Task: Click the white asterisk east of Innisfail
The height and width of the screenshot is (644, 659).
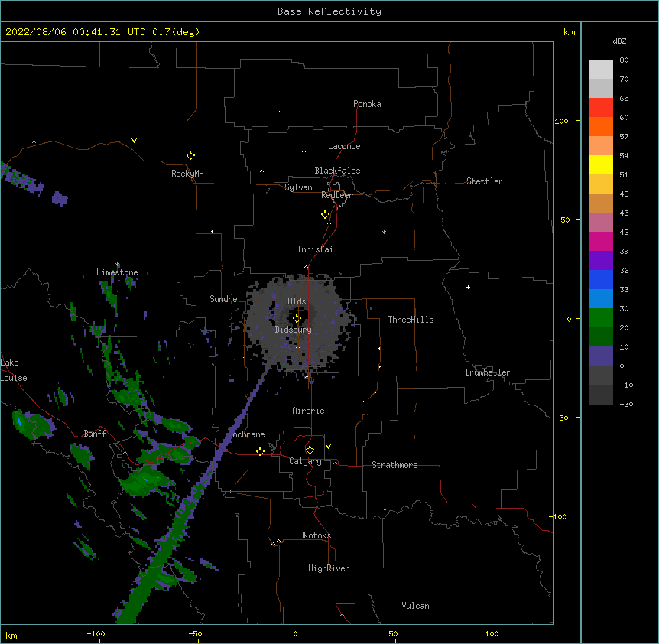Action: pyautogui.click(x=384, y=232)
